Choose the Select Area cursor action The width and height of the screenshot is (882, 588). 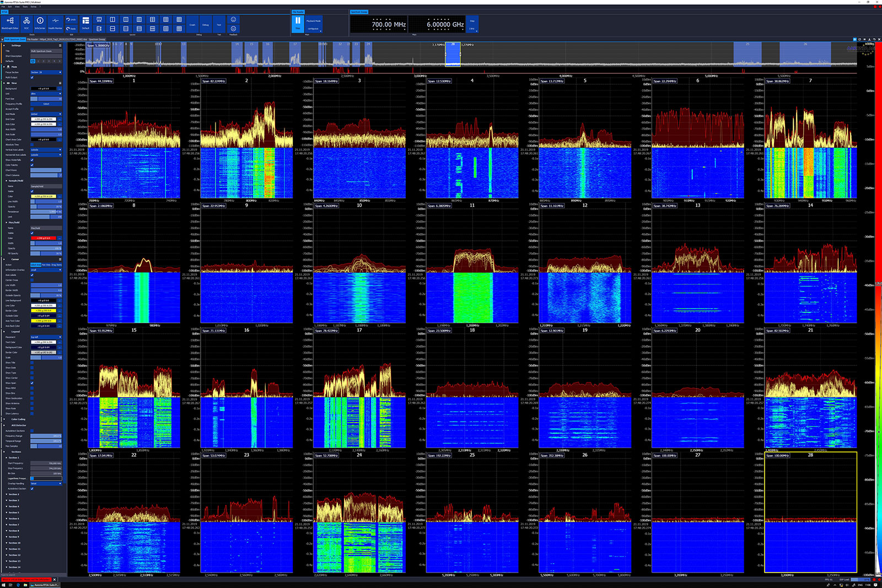[x=36, y=265]
